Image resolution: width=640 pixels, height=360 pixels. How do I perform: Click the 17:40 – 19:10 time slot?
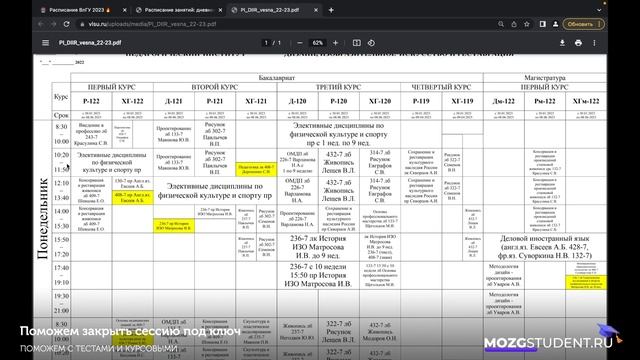coord(61,275)
